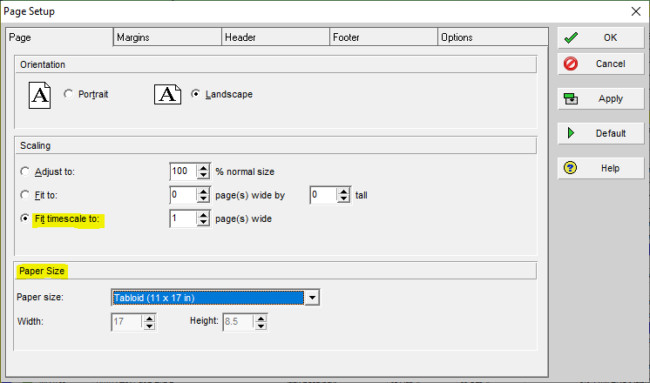Image resolution: width=650 pixels, height=383 pixels.
Task: Click the pages tall input field
Action: pyautogui.click(x=324, y=195)
